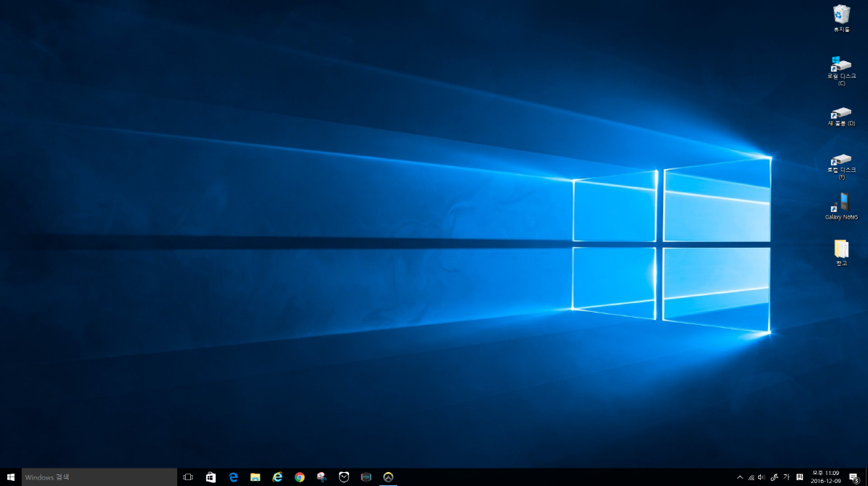Toggle the Hanja IME conversion indicator

click(x=800, y=477)
